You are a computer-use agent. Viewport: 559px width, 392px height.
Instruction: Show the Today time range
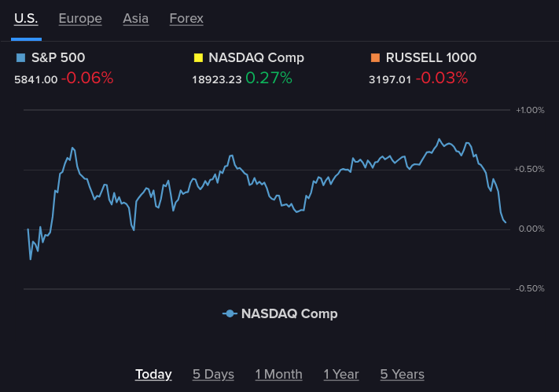153,374
